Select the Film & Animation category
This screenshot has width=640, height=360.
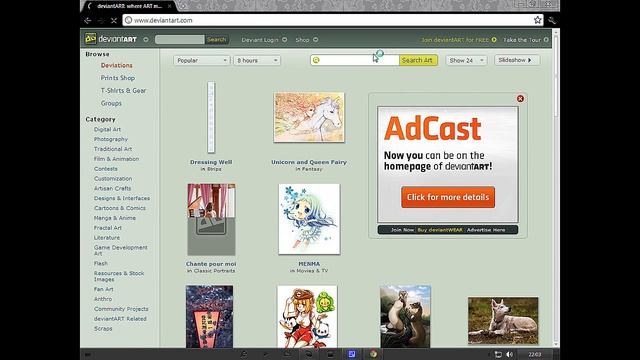click(116, 159)
